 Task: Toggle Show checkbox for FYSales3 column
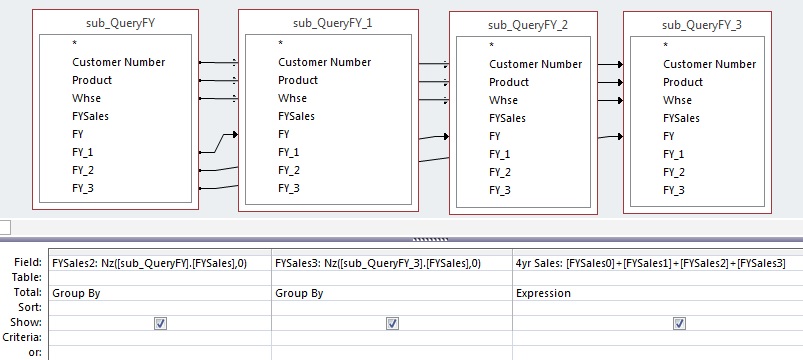(392, 323)
